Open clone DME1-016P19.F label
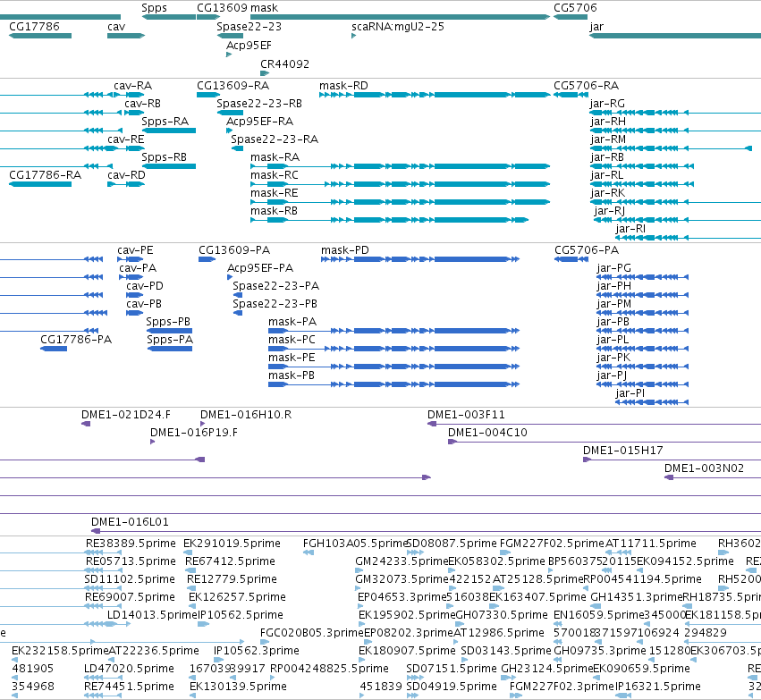 point(194,433)
